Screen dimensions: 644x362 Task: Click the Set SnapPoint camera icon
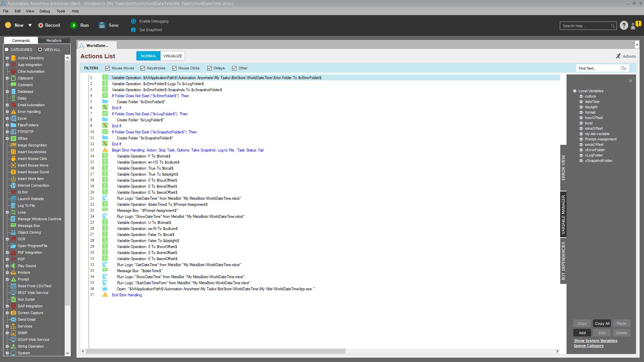pos(133,30)
